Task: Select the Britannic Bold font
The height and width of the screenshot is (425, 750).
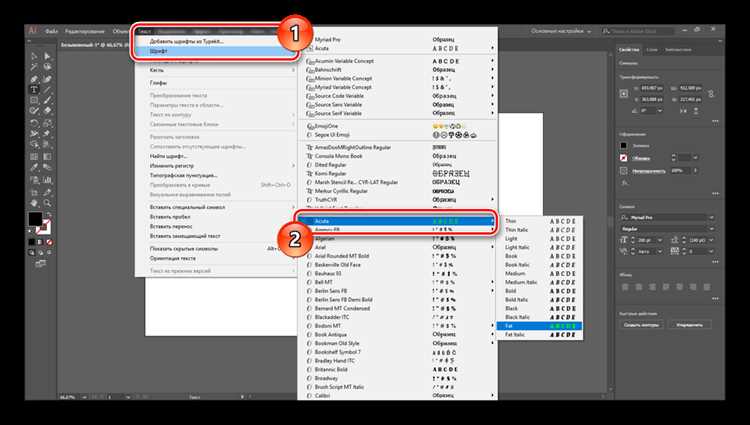Action: [331, 370]
